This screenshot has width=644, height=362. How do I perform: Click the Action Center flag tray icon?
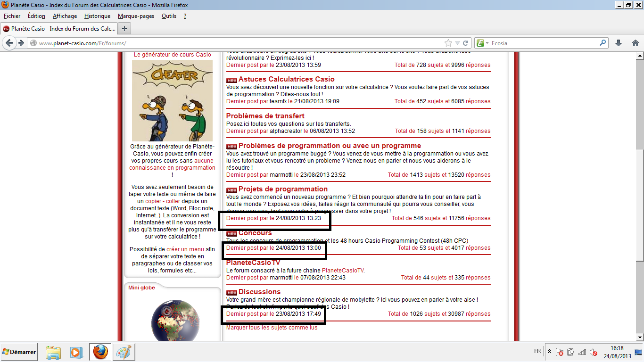click(560, 352)
